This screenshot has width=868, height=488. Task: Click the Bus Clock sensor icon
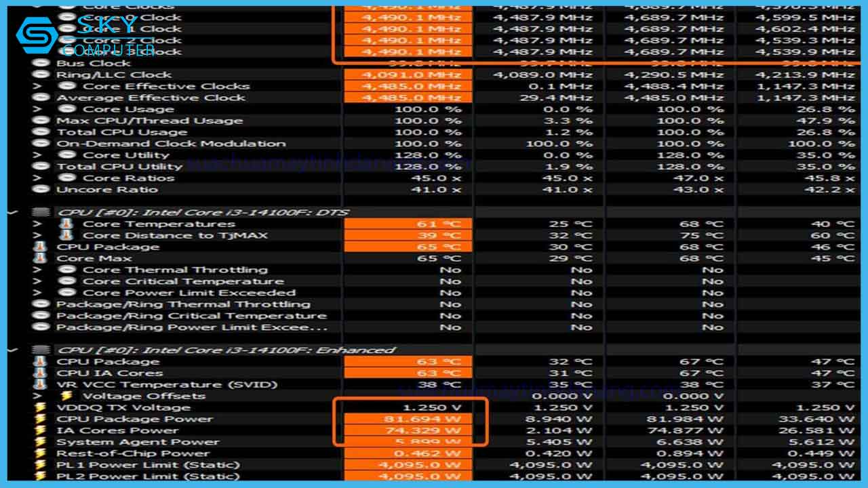pos(41,63)
